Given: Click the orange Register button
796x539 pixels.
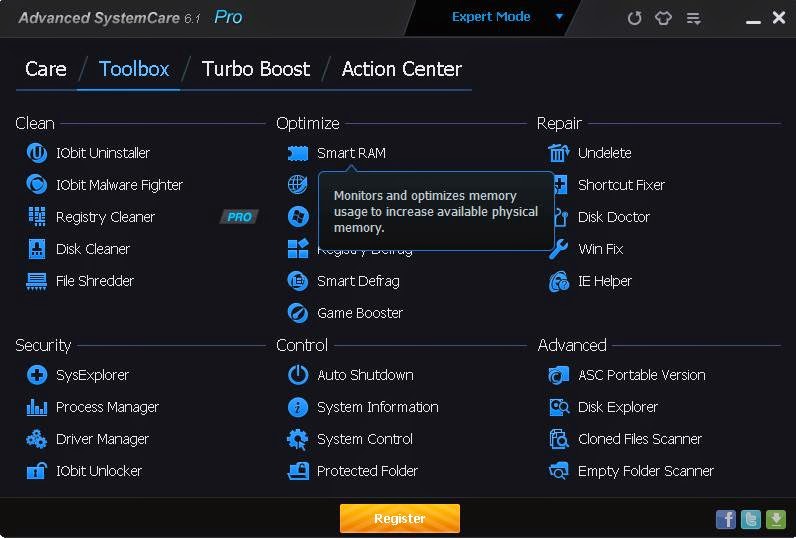Looking at the screenshot, I should 400,519.
